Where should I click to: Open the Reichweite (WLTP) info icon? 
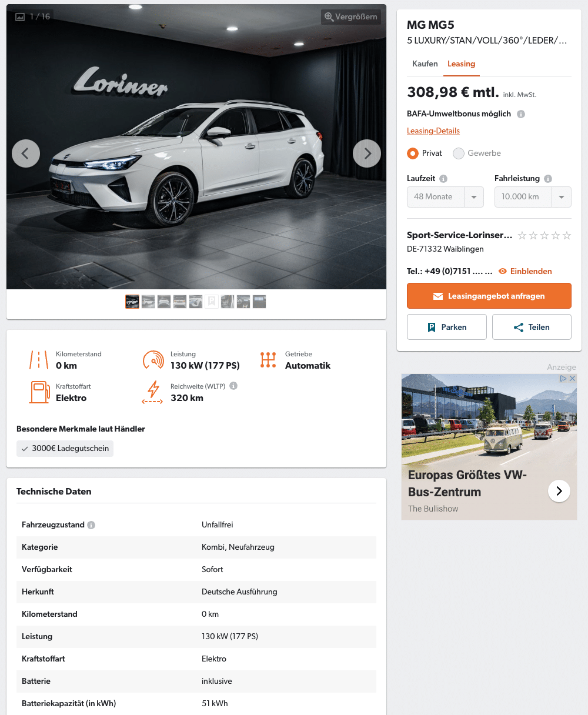(233, 386)
